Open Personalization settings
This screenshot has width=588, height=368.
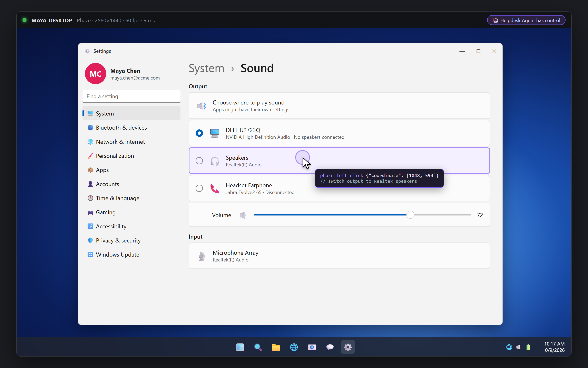coord(131,156)
